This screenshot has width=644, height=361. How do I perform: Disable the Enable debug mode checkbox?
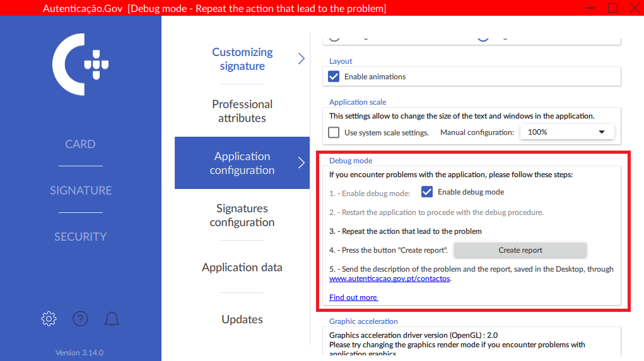427,192
